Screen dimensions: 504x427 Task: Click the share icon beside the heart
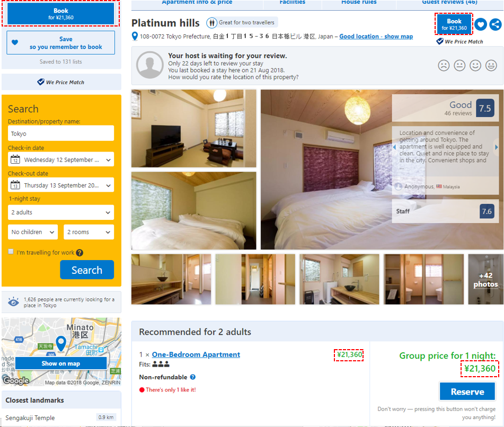pyautogui.click(x=496, y=24)
